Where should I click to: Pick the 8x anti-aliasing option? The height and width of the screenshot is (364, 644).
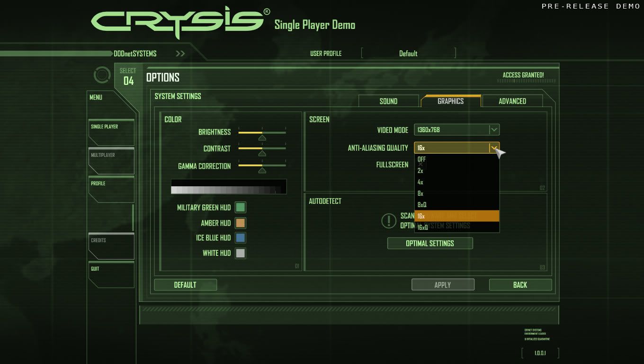[456, 193]
